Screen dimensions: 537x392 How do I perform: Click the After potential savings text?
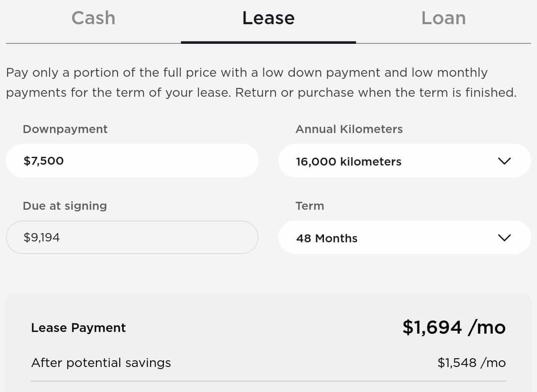tap(101, 363)
